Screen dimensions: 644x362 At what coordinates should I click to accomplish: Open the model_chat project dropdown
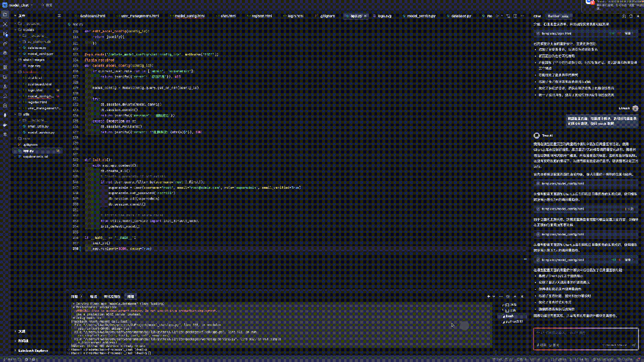21,4
